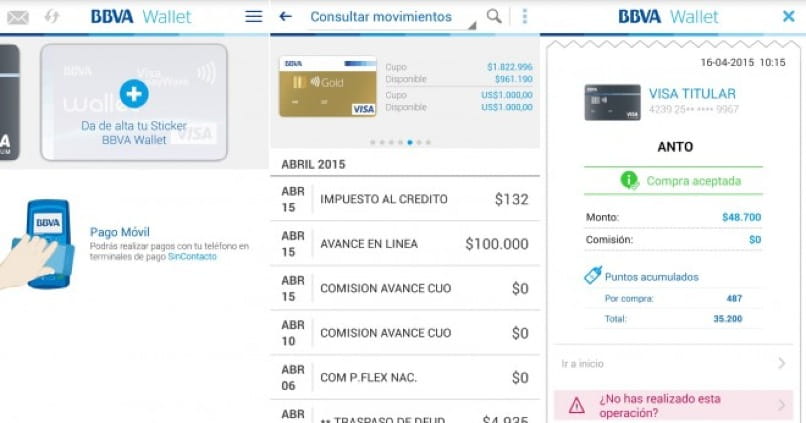Select the $100.000 amount
This screenshot has height=423, width=806.
497,244
